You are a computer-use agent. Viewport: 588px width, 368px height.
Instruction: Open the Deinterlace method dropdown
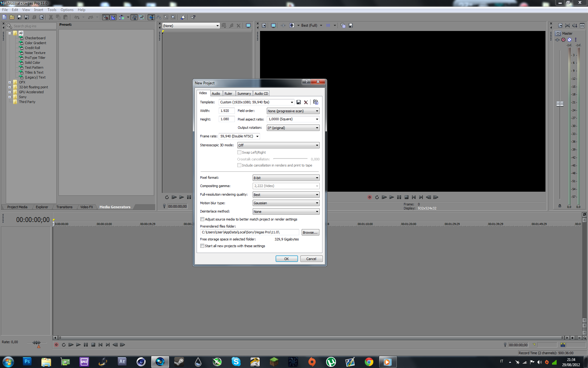[286, 212]
